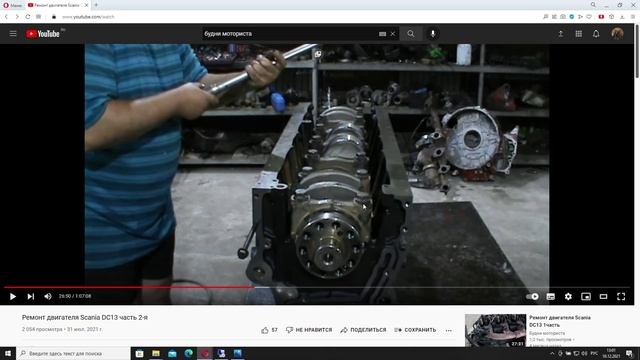Mute the video volume

(x=48, y=296)
